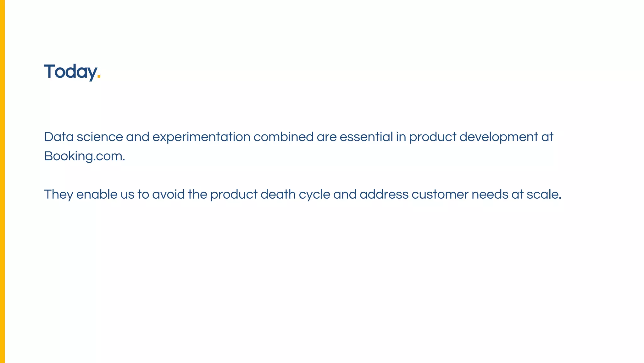This screenshot has height=363, width=644.
Task: Click the 'Booking.com.' text
Action: pyautogui.click(x=84, y=156)
